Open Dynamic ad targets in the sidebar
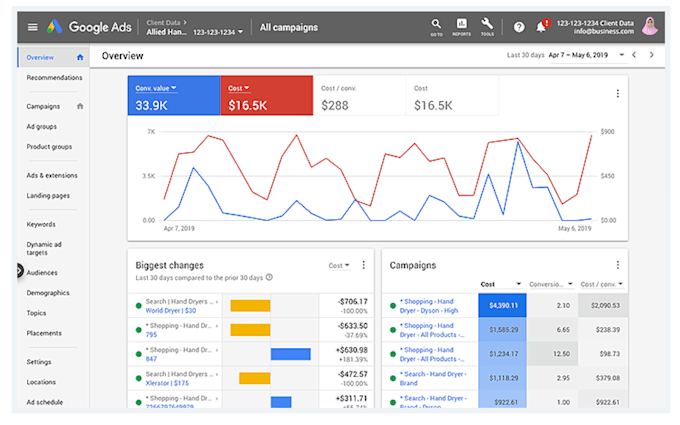 click(44, 248)
